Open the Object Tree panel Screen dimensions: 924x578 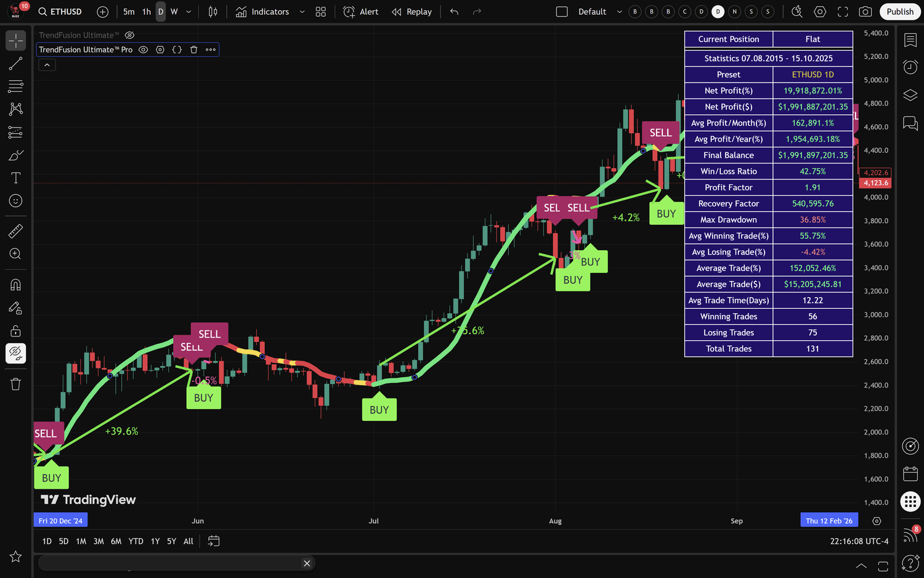tap(910, 95)
